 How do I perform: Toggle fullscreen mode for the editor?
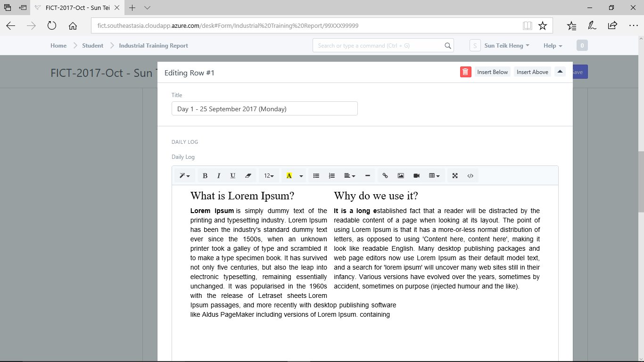454,175
